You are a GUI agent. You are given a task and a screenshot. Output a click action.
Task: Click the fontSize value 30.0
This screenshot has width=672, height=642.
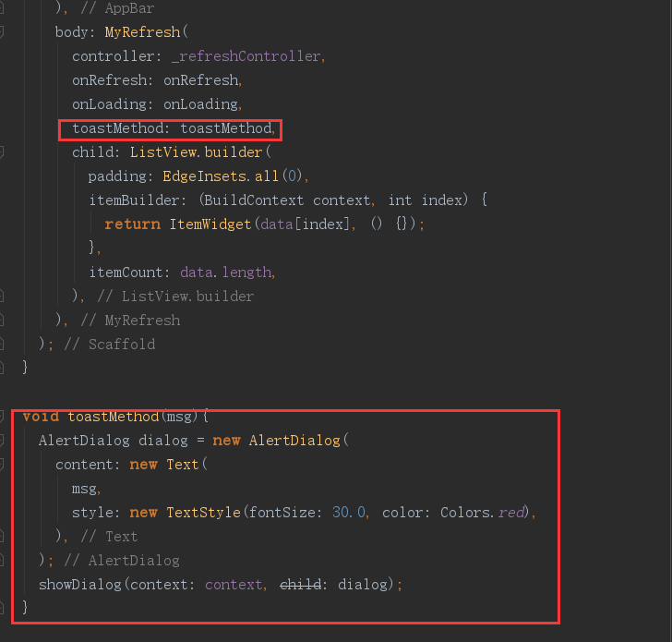(x=349, y=512)
